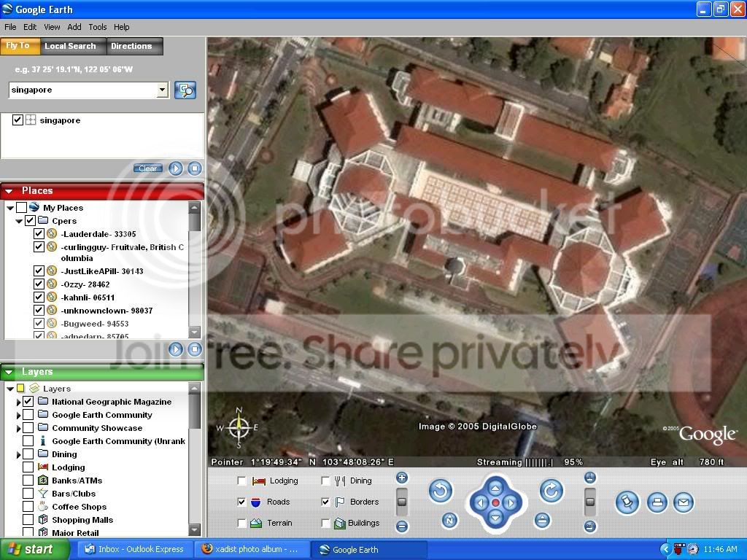Image resolution: width=747 pixels, height=560 pixels.
Task: Uncheck the -Ozzy- 28462 placemark
Action: tap(39, 284)
